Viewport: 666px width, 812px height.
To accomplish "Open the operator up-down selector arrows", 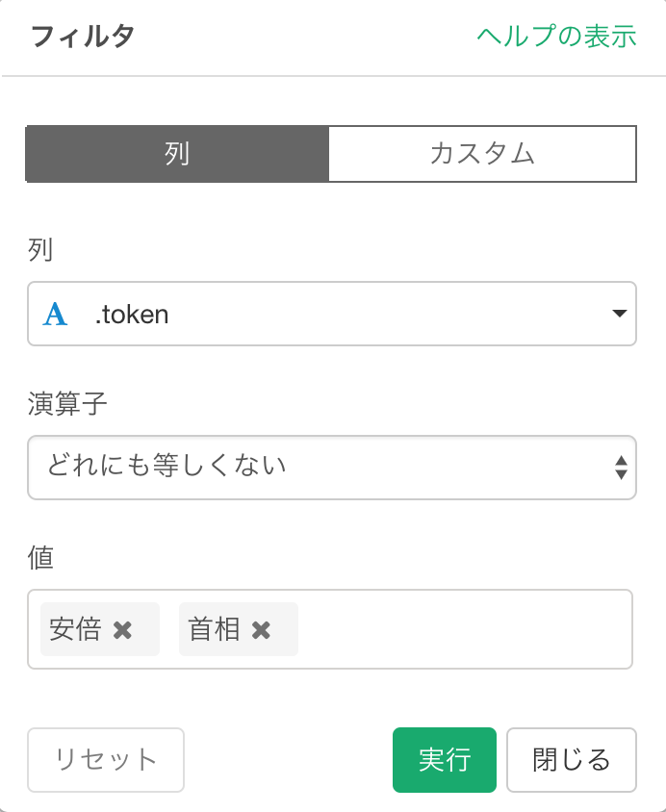I will [621, 468].
